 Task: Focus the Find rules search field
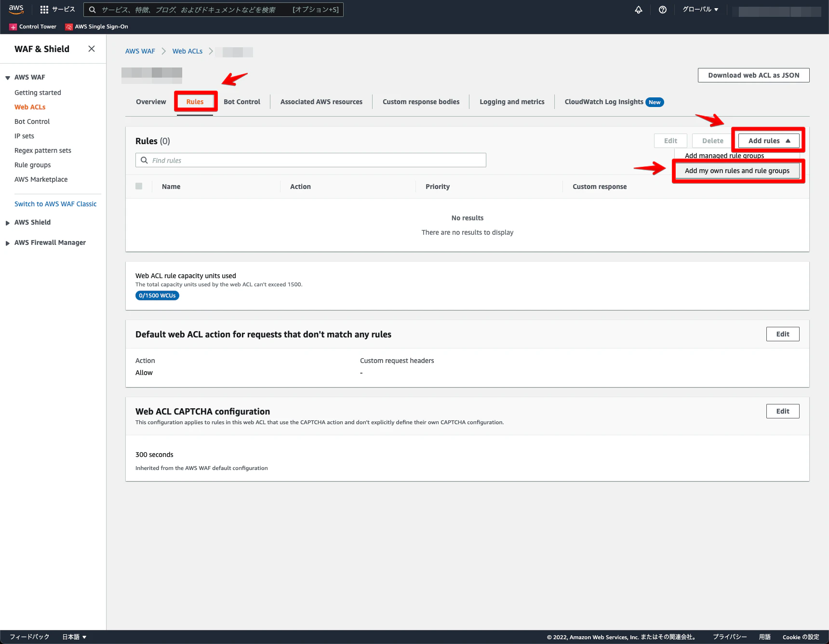click(x=311, y=160)
